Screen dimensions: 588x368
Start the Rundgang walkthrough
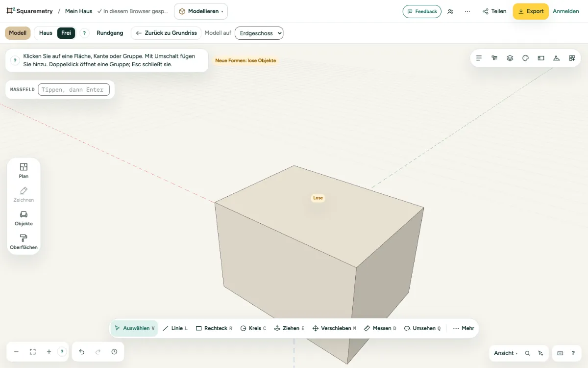pyautogui.click(x=110, y=33)
